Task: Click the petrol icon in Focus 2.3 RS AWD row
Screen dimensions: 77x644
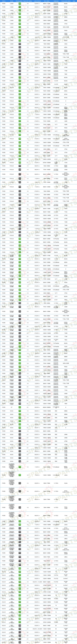Action: tap(20, 162)
